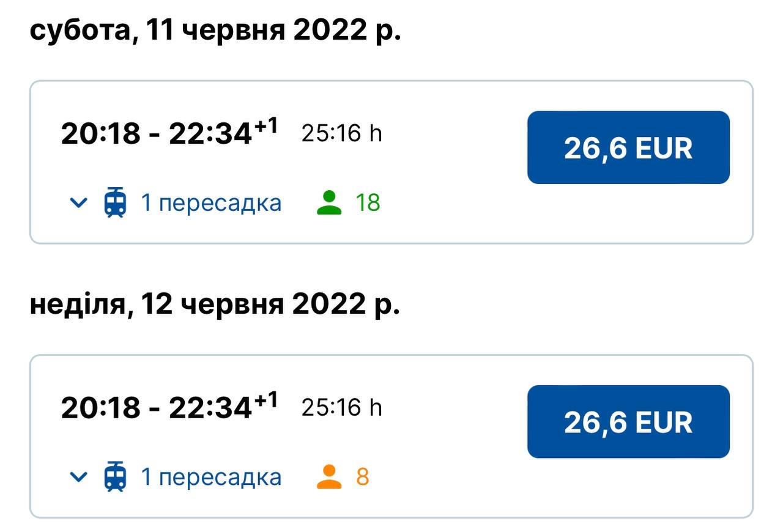This screenshot has height=532, width=783.
Task: Open the 1 пересадка link on Saturday's journey
Action: point(211,203)
